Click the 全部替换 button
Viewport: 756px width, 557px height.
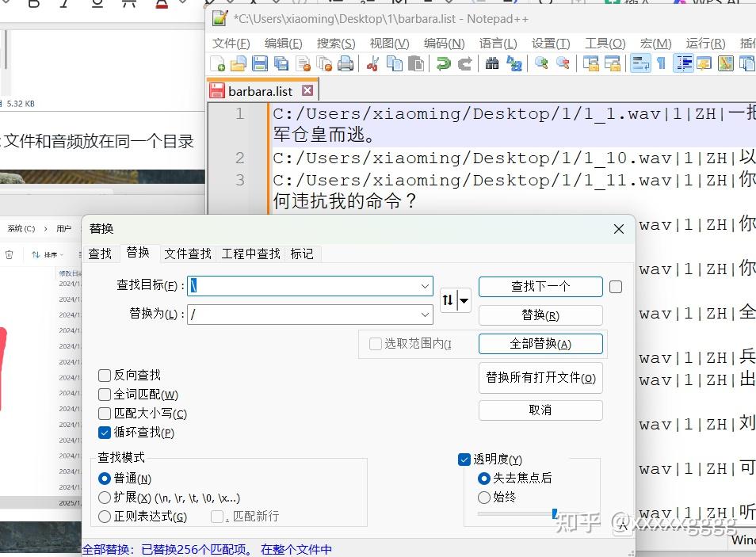pos(540,343)
